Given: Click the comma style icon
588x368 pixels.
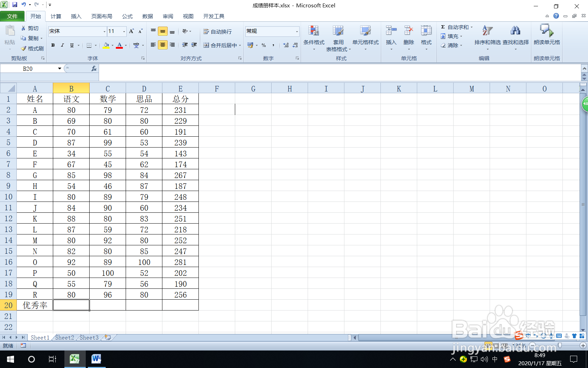Looking at the screenshot, I should point(273,45).
